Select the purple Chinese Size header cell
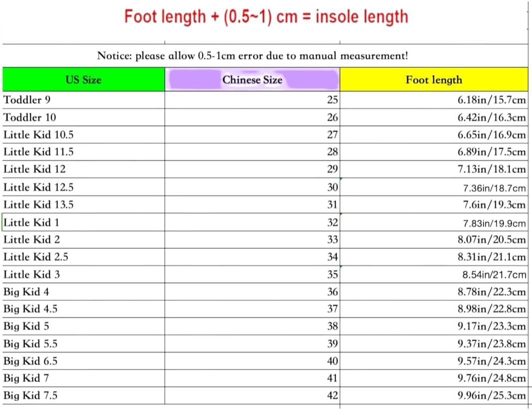Screen dimensions: 532x410 (252, 80)
